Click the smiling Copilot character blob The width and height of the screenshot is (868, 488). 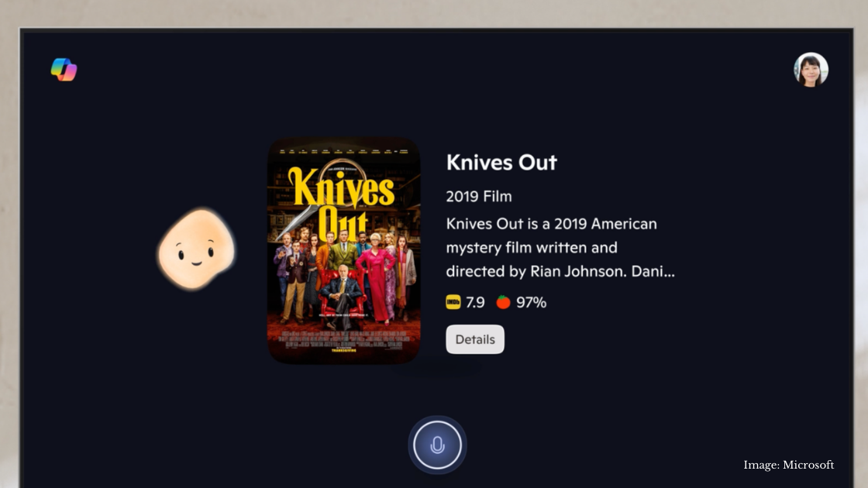(x=196, y=249)
